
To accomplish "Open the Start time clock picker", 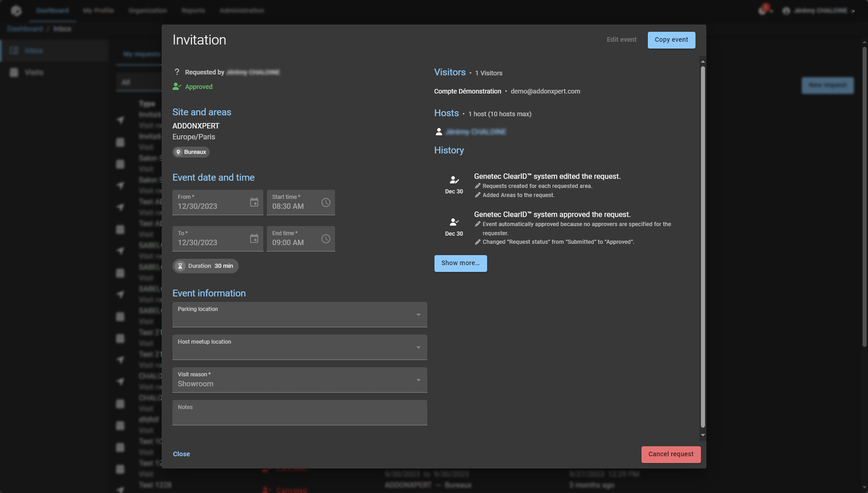I will [326, 202].
